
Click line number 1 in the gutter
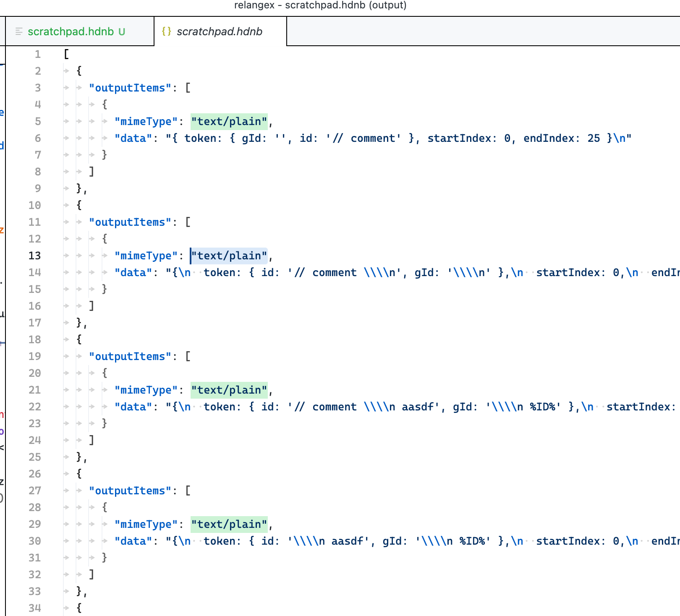click(37, 54)
